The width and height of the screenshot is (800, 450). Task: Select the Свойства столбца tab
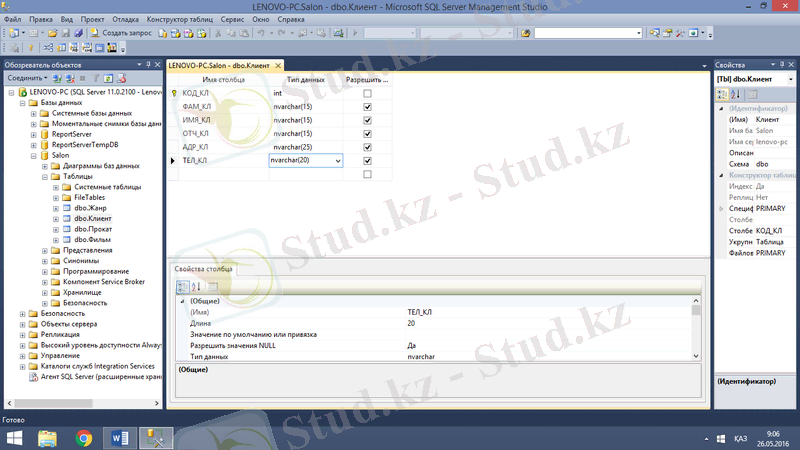[203, 269]
